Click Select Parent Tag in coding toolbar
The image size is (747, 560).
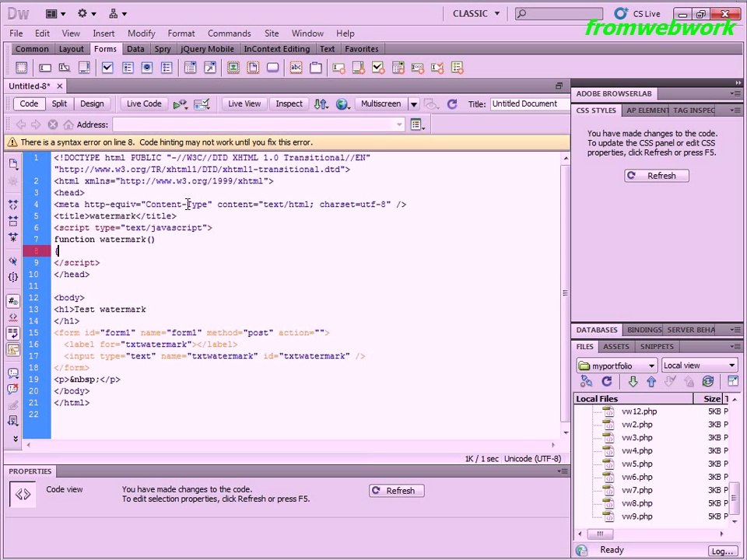[13, 261]
